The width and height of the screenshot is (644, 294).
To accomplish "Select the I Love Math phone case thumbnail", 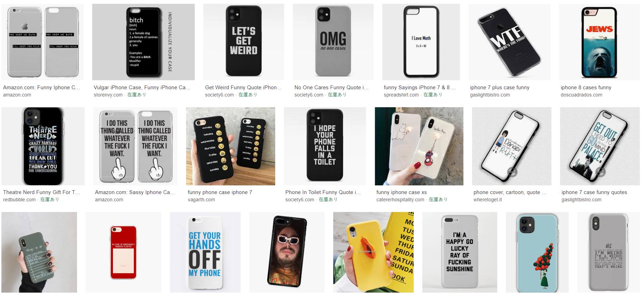I will click(x=421, y=42).
